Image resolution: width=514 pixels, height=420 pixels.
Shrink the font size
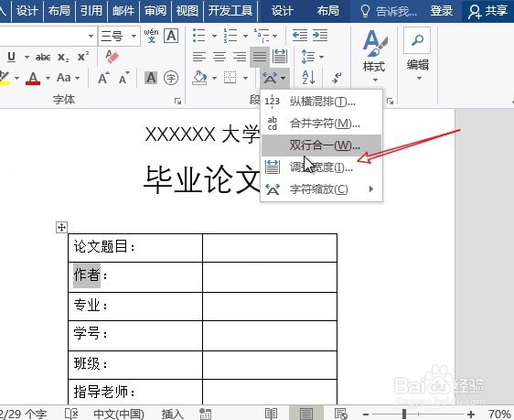(123, 78)
